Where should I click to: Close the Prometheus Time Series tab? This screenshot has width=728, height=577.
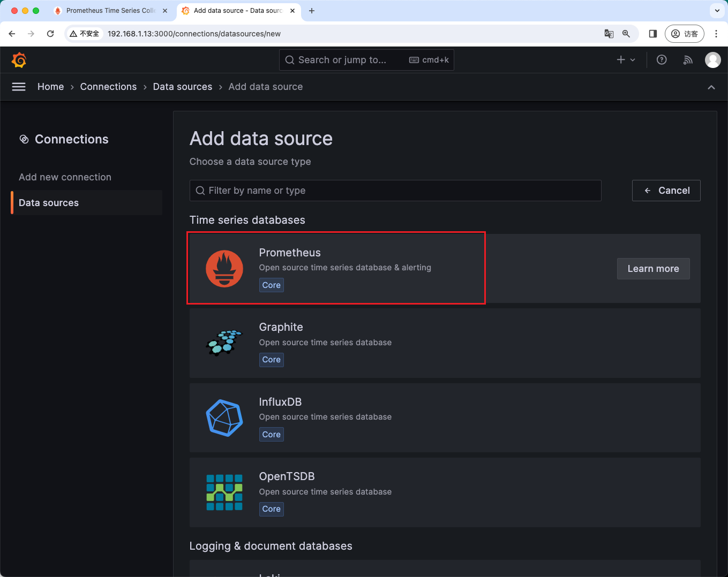click(x=165, y=11)
